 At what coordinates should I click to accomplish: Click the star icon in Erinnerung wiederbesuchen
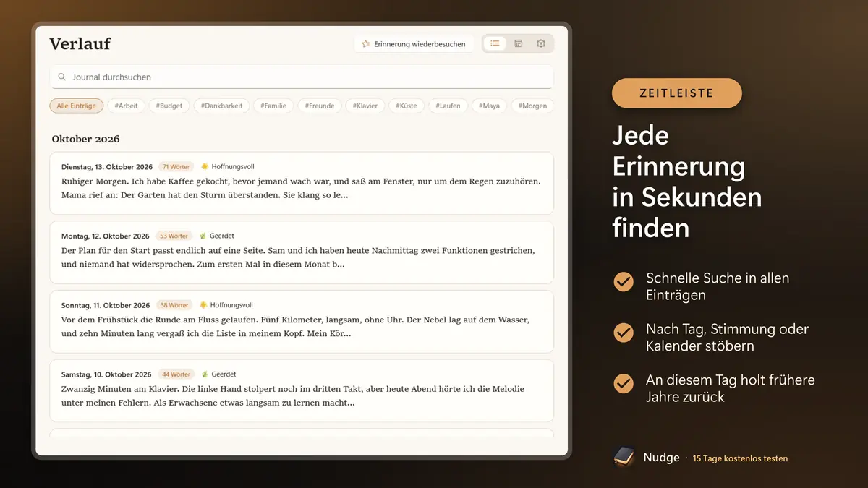(x=366, y=44)
